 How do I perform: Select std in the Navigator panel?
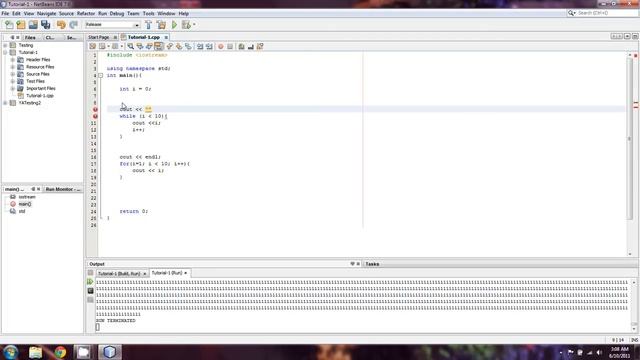22,211
